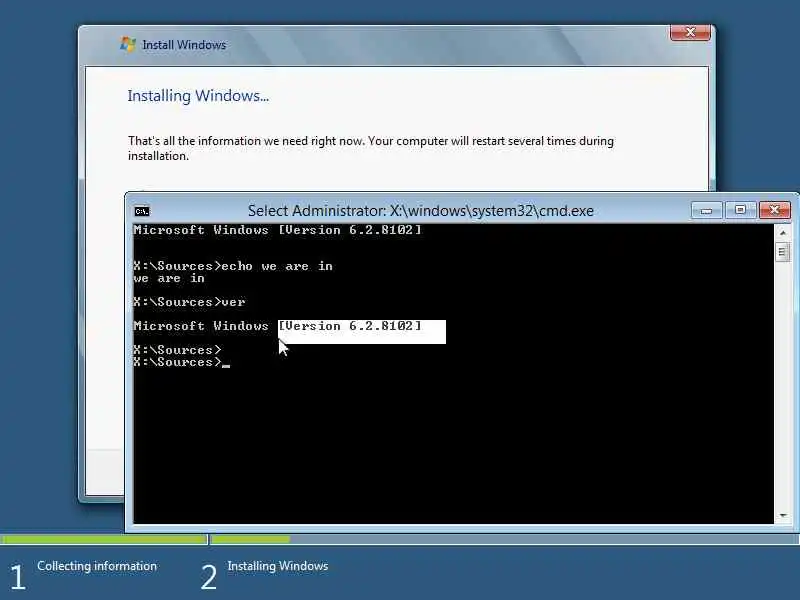Click the 'Installing Windows' step 2 label

[x=278, y=566]
